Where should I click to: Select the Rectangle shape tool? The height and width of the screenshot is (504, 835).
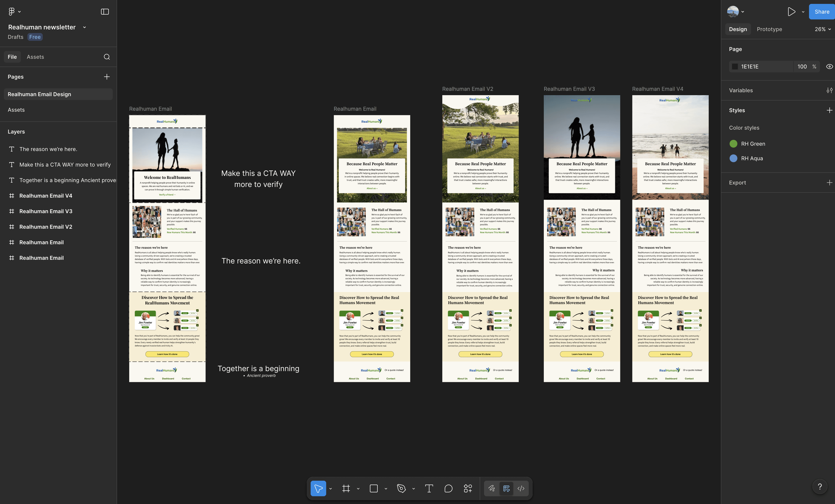[x=374, y=488]
